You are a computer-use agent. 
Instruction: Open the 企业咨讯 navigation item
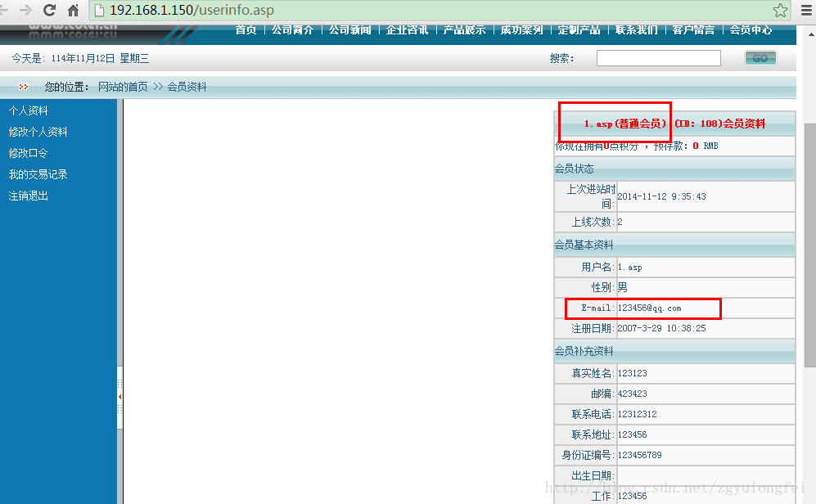(x=407, y=29)
